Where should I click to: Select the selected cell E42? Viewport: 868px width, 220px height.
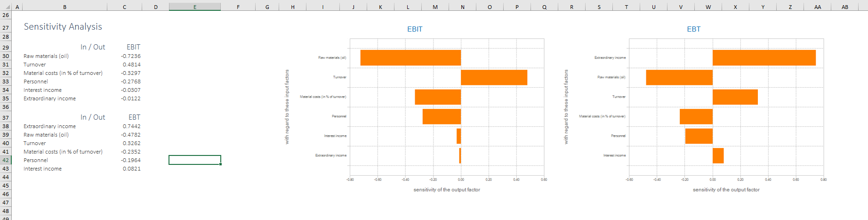point(195,160)
